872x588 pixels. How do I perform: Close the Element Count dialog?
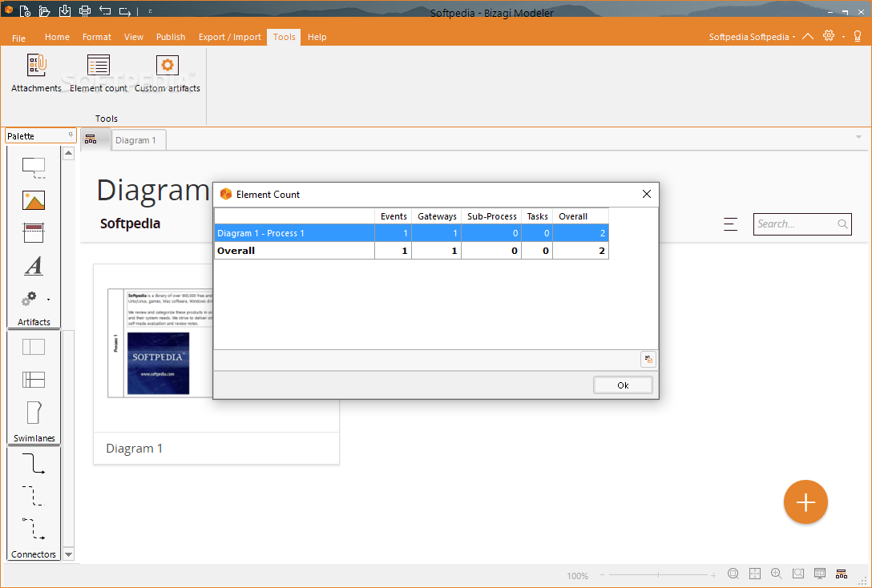646,194
